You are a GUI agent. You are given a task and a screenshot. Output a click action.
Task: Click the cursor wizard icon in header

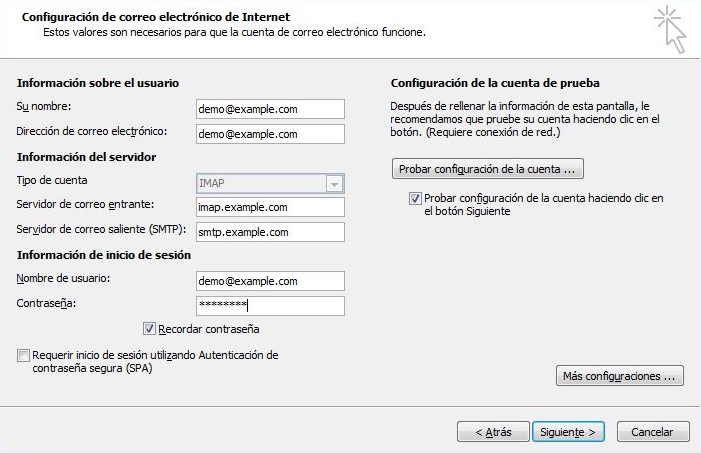(670, 30)
